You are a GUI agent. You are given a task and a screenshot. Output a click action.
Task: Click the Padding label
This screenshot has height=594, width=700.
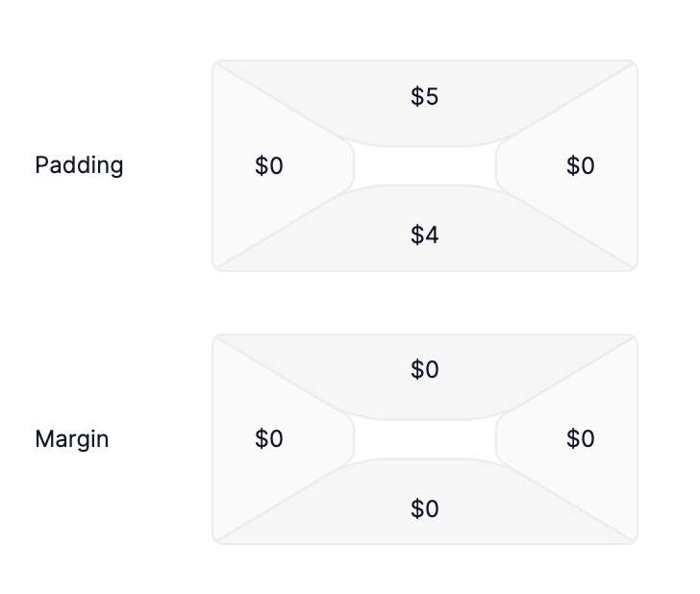79,165
